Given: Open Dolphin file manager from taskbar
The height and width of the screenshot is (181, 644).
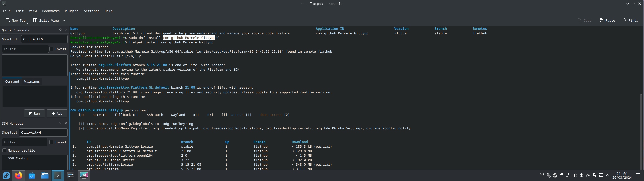Looking at the screenshot, I should (x=45, y=175).
